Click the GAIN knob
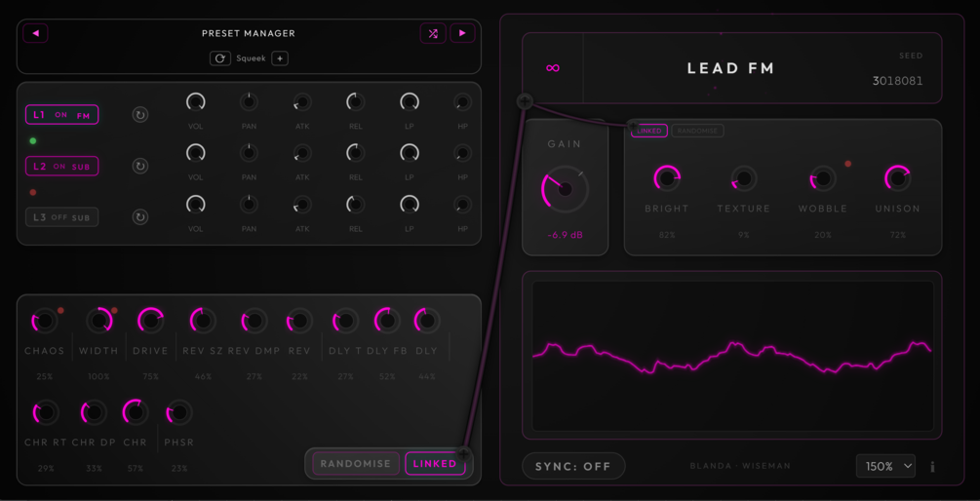This screenshot has width=980, height=501. click(565, 189)
